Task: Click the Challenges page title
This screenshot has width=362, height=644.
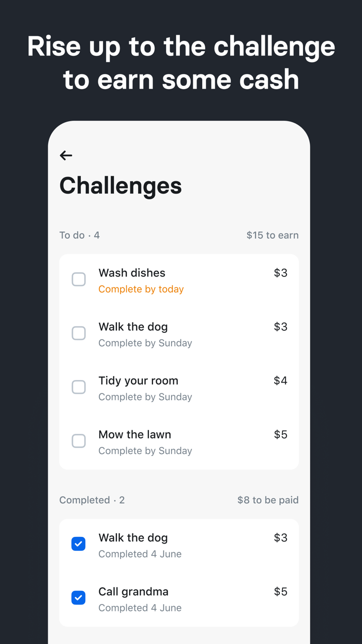Action: (120, 186)
